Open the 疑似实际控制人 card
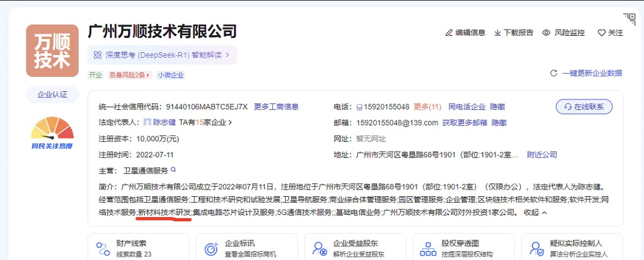 click(x=572, y=246)
